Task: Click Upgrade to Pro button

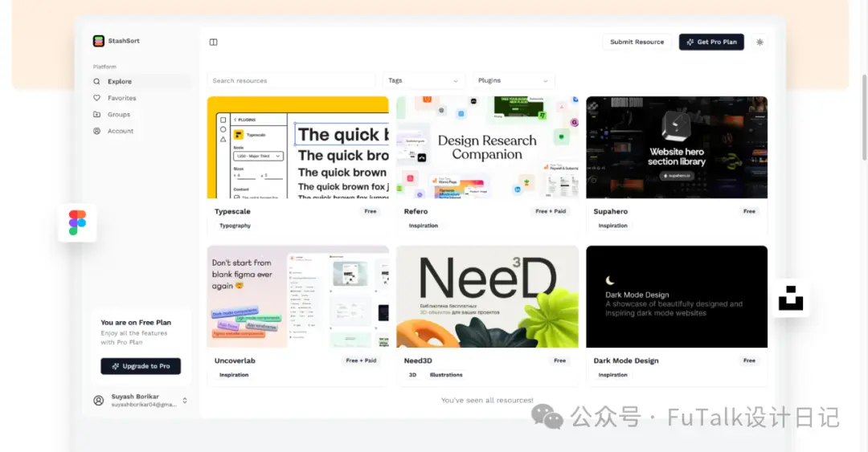Action: [x=141, y=366]
